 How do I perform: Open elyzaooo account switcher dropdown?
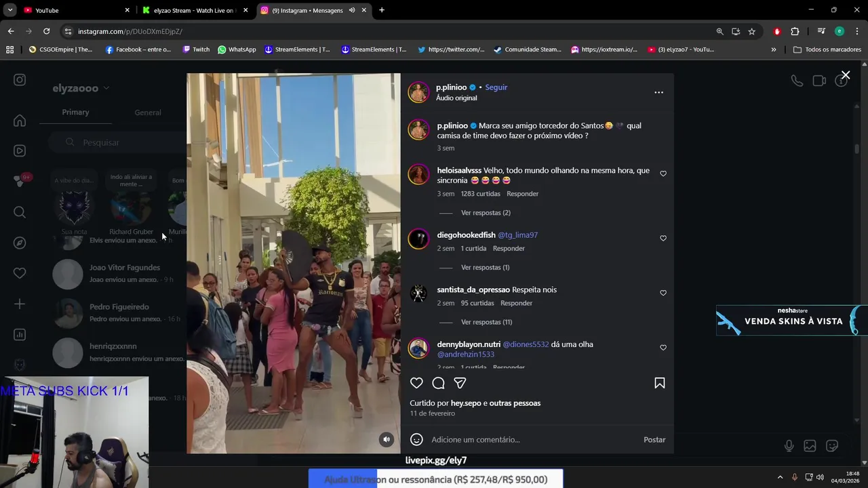(81, 88)
